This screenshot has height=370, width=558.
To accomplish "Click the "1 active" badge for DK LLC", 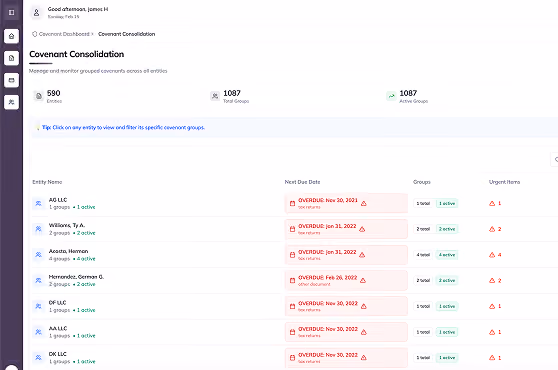I will tap(447, 358).
